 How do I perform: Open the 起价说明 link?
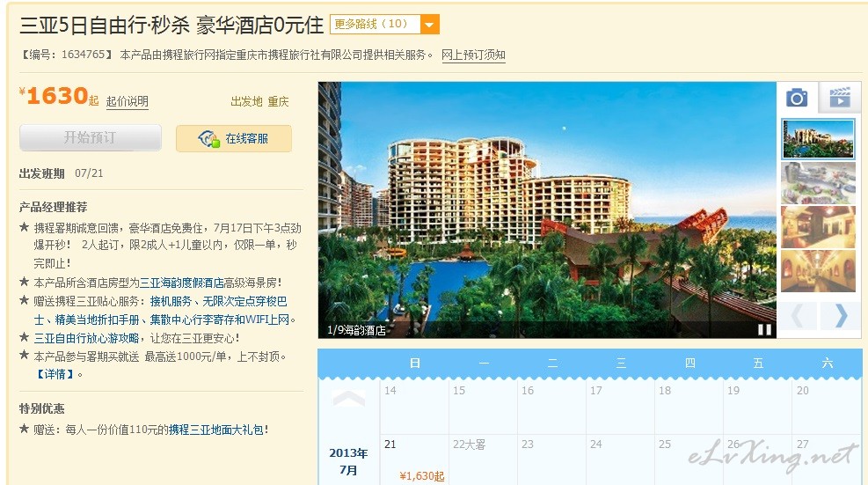click(x=127, y=101)
